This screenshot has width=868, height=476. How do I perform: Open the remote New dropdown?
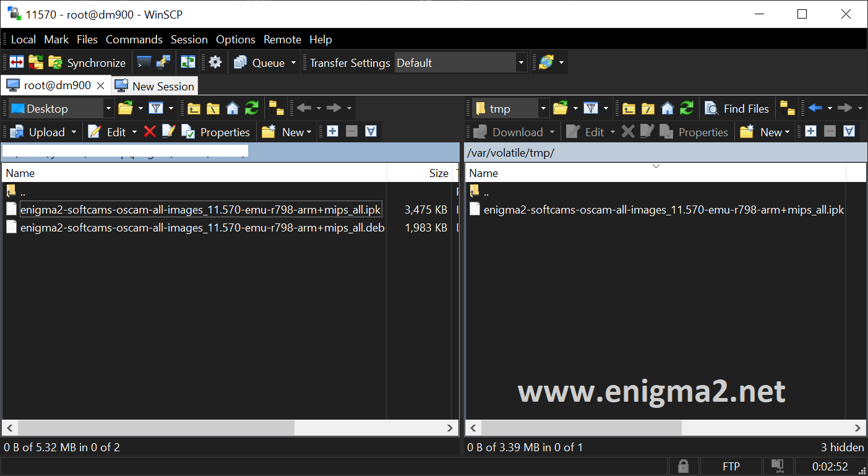pyautogui.click(x=765, y=132)
